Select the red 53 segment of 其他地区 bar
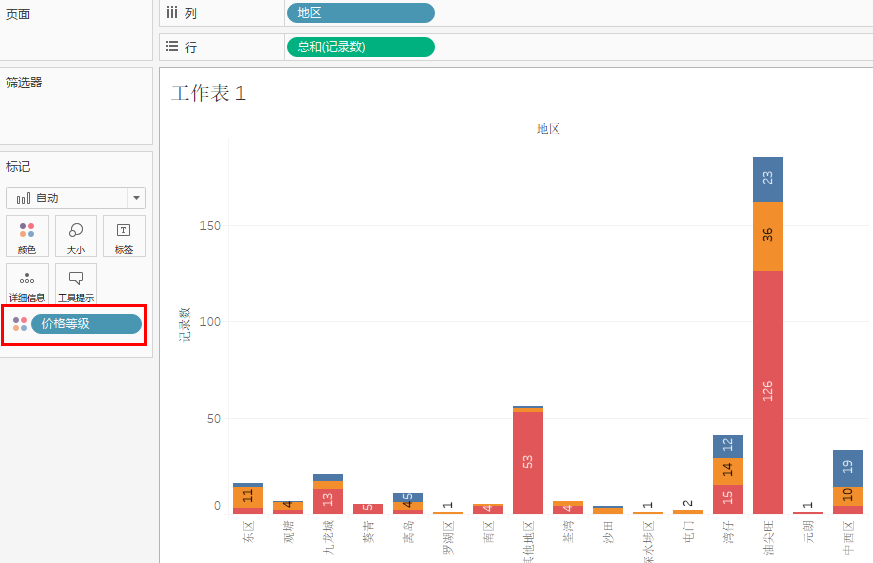 (528, 462)
